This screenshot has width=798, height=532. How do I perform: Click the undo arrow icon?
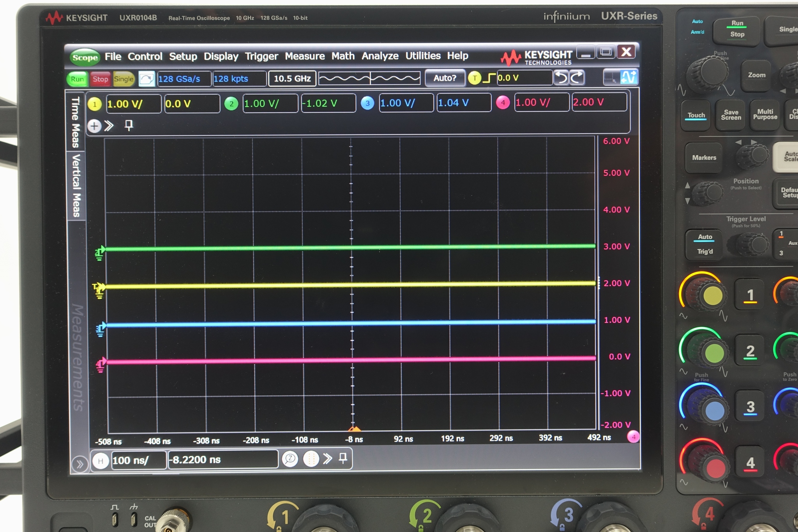[561, 77]
